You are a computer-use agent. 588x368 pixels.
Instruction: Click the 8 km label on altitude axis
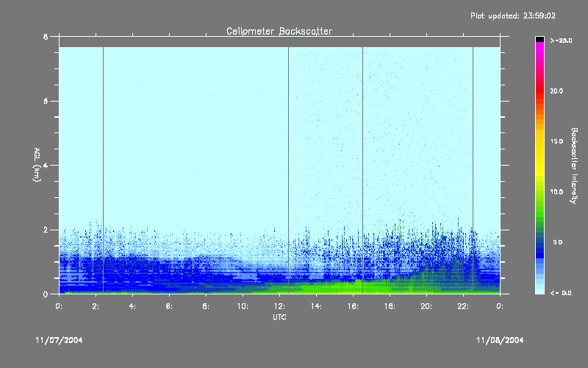46,37
